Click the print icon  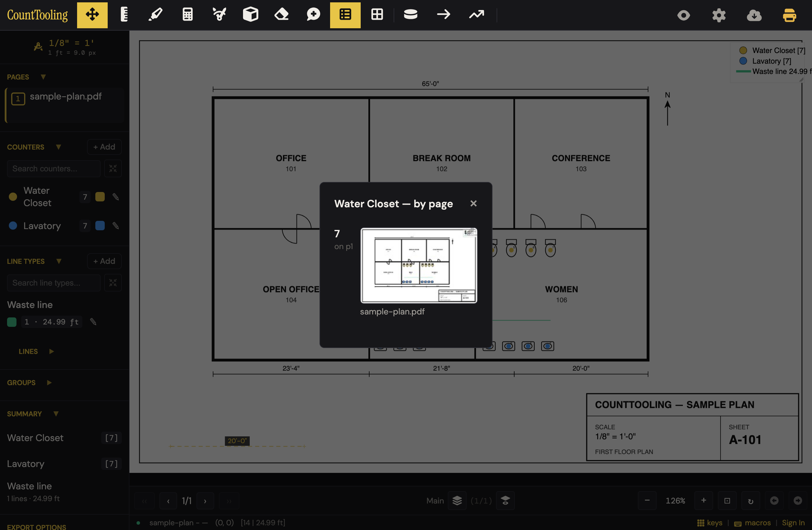pos(789,15)
